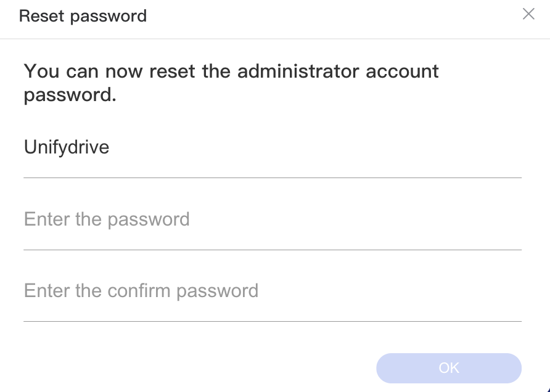This screenshot has width=550, height=392.
Task: Close the Reset password dialog
Action: click(x=528, y=14)
